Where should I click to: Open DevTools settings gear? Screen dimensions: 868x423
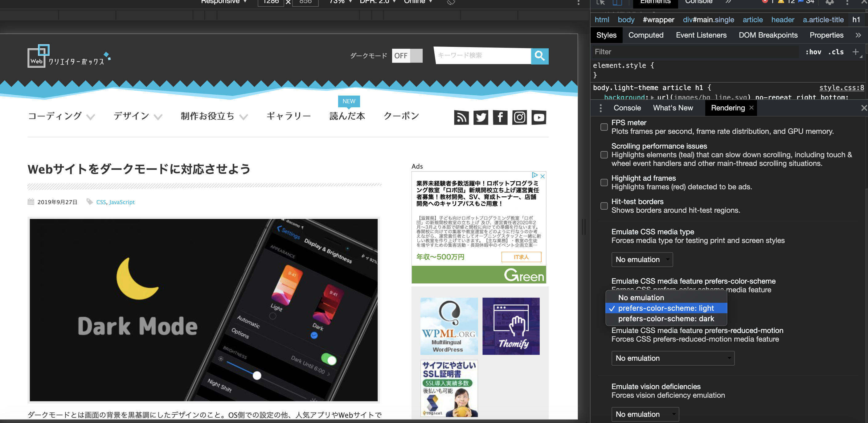tap(829, 2)
